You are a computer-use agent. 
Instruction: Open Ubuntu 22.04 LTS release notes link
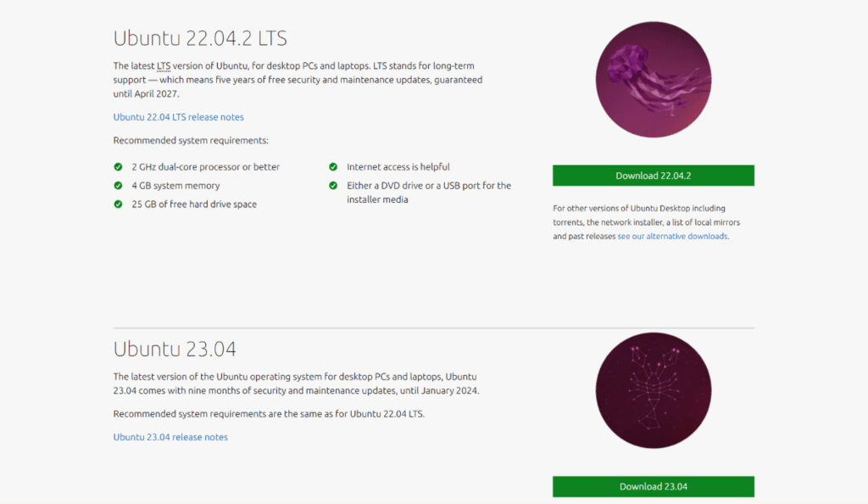click(178, 117)
